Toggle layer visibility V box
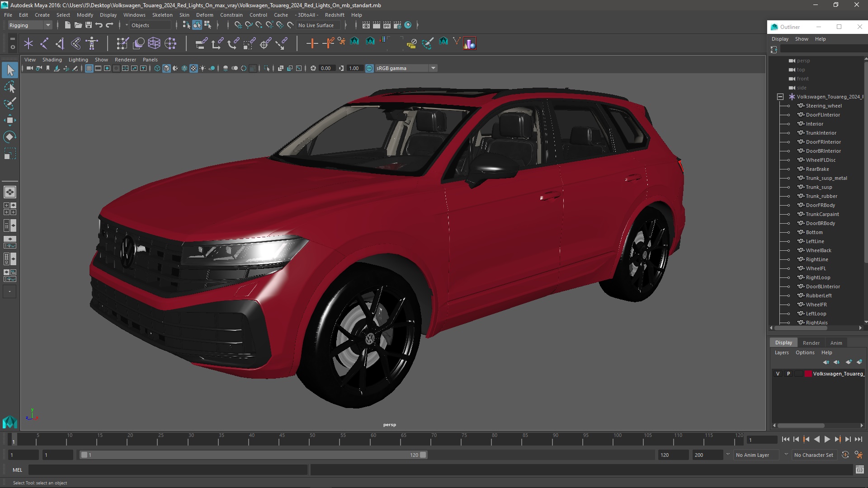The image size is (868, 488). pyautogui.click(x=778, y=374)
